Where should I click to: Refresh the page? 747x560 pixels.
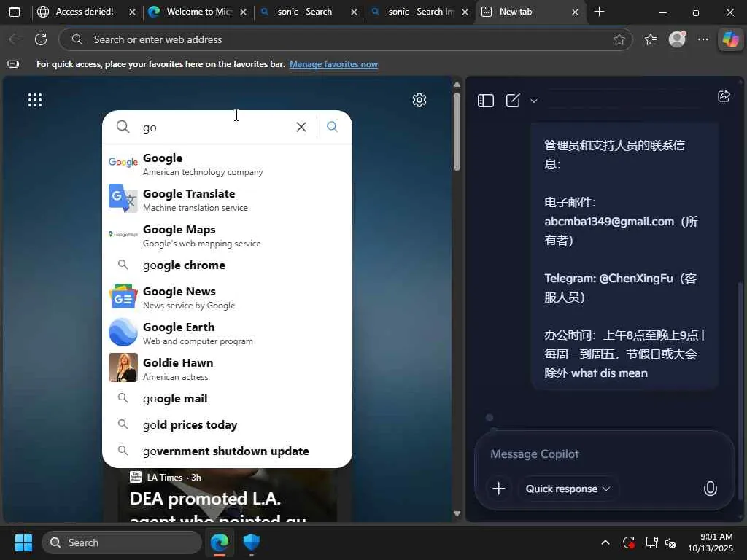[41, 39]
